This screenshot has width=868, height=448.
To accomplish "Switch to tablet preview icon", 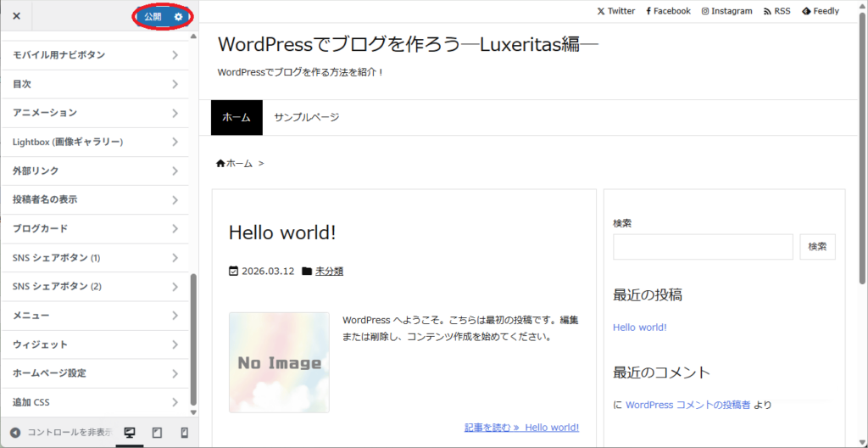I will (157, 433).
